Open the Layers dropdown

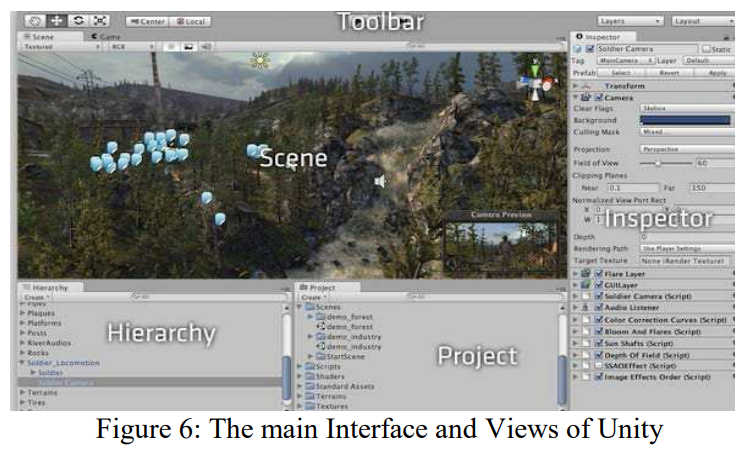tap(630, 21)
